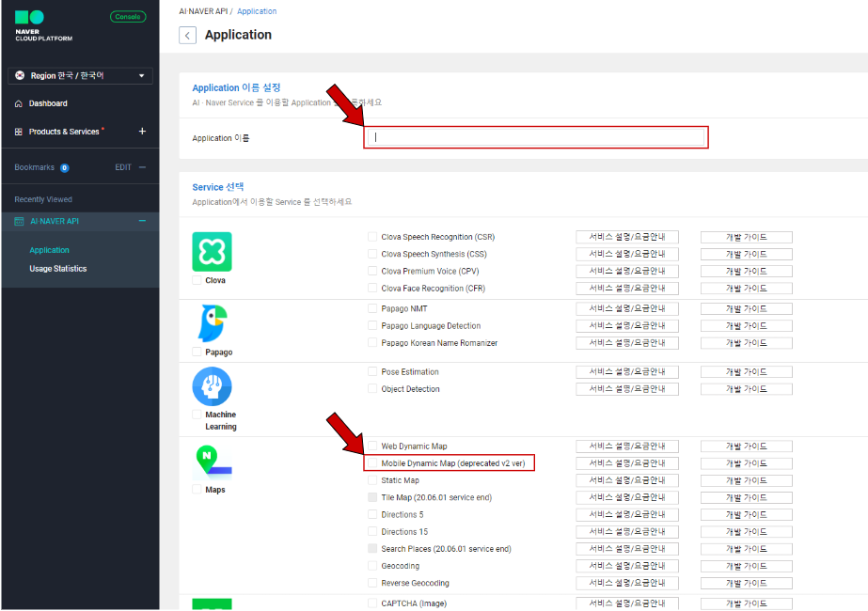Enable Web Dynamic Map checkbox

372,446
